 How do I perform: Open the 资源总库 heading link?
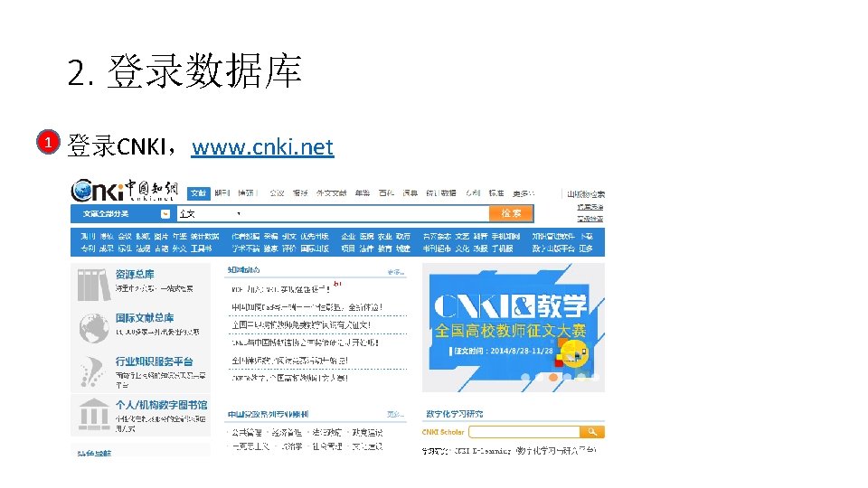[x=135, y=275]
